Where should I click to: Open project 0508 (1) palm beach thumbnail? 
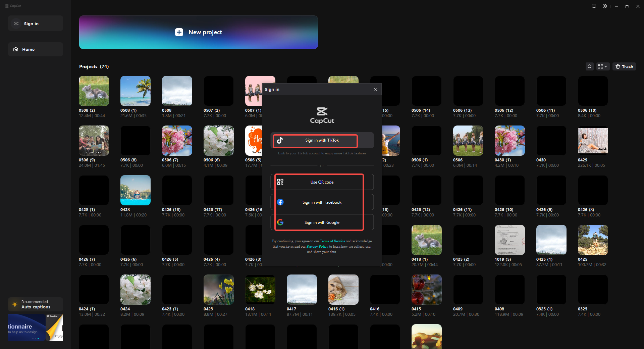(136, 91)
